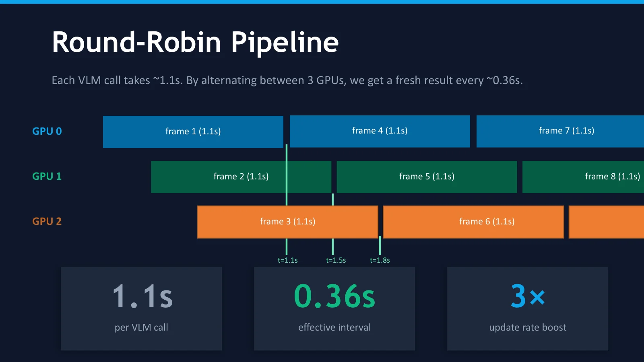Select the 'frame 8 (1.1s)' bar
Screen dimensions: 644x362
click(x=583, y=177)
